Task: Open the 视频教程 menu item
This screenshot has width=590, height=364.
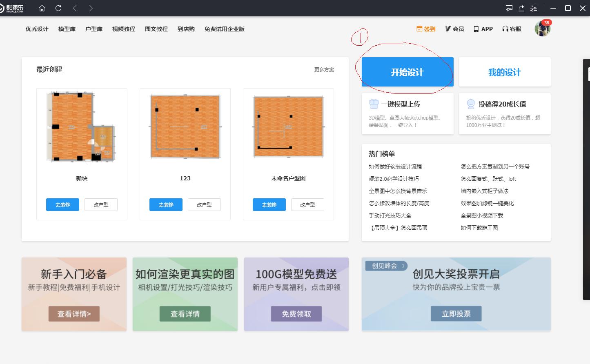Action: (123, 29)
